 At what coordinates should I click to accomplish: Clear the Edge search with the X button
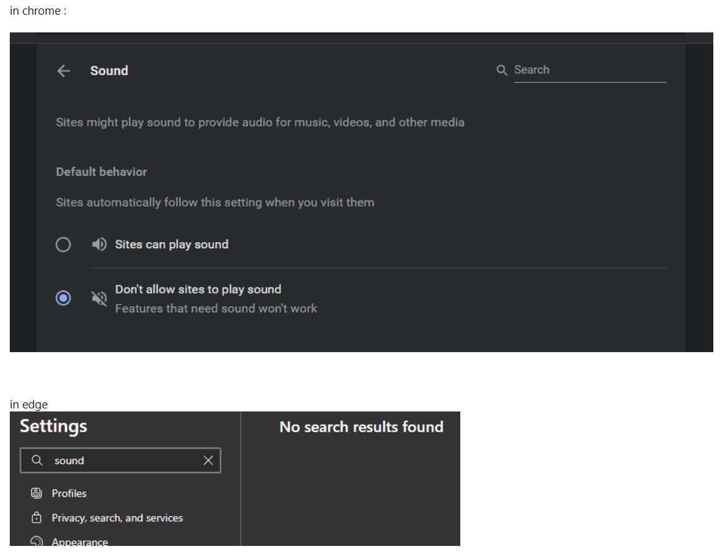tap(208, 460)
